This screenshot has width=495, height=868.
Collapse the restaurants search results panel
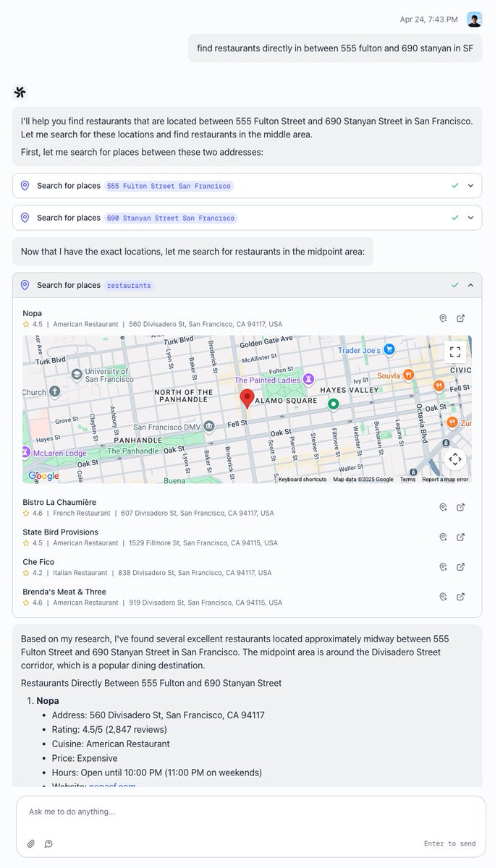click(x=470, y=285)
